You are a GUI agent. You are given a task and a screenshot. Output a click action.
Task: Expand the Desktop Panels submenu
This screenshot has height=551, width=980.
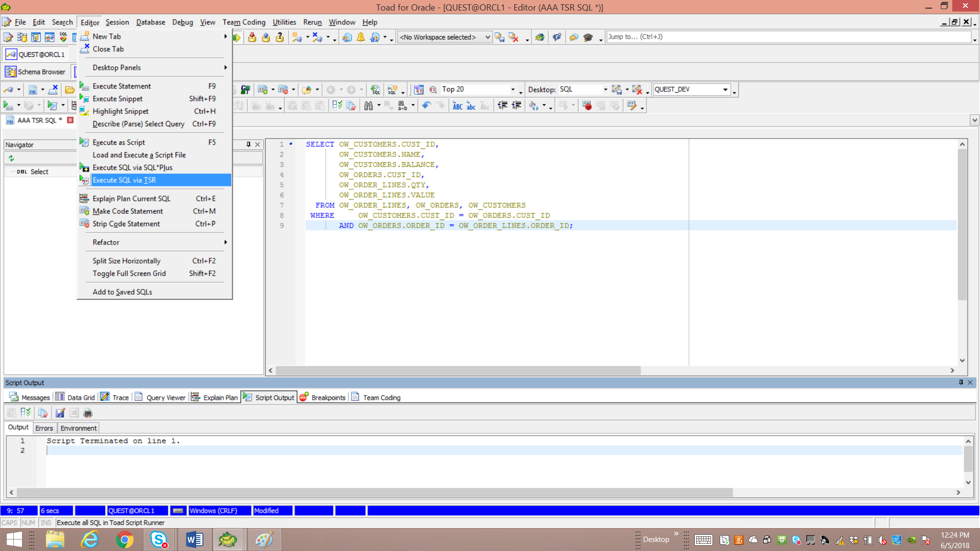(x=225, y=67)
